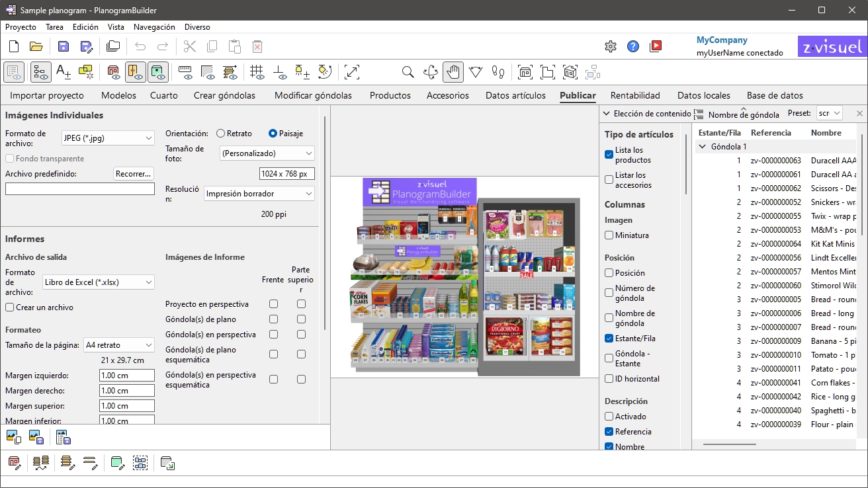The width and height of the screenshot is (868, 488).
Task: Click the frame gondola perspective icon
Action: click(570, 71)
